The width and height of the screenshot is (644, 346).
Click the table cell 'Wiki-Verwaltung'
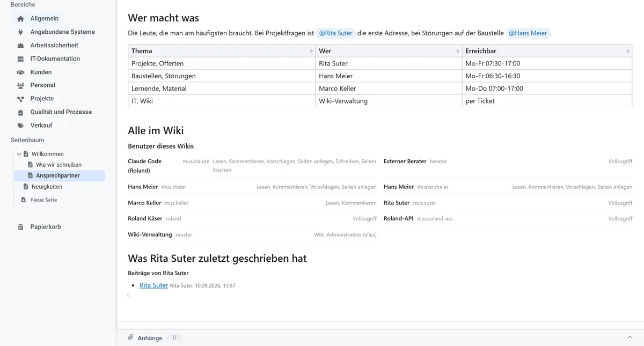pyautogui.click(x=389, y=101)
